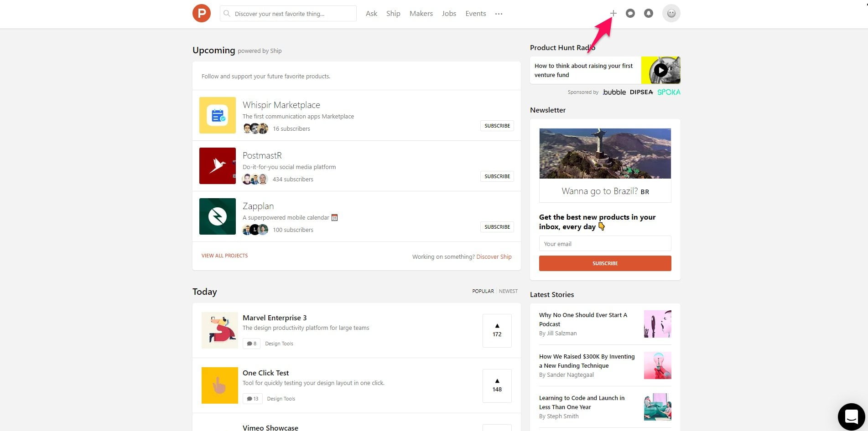Click Zapplan subscriber avatars
Viewport: 868px width, 431px height.
pyautogui.click(x=255, y=230)
